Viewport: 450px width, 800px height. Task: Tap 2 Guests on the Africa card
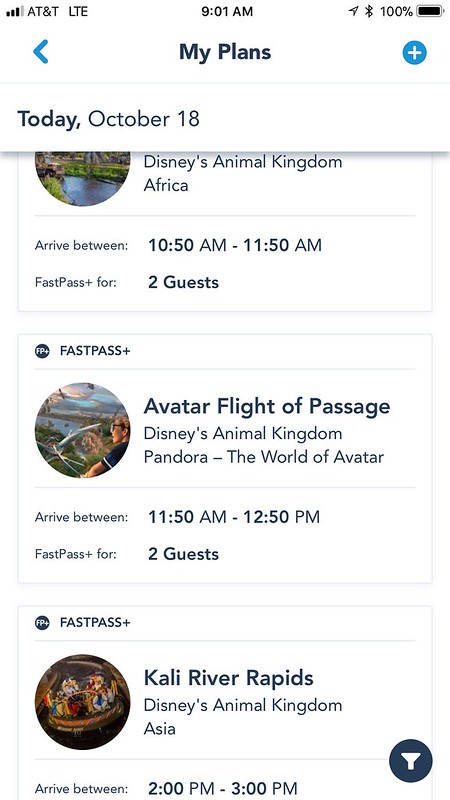(x=184, y=283)
